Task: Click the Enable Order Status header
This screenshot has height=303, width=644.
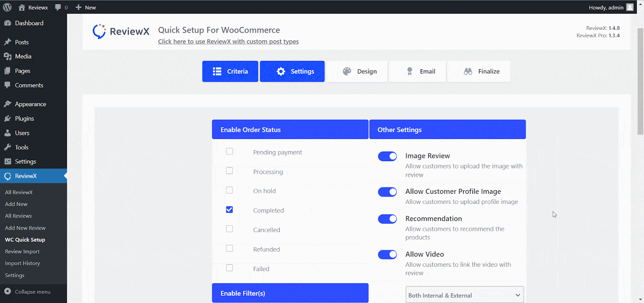Action: pos(290,129)
